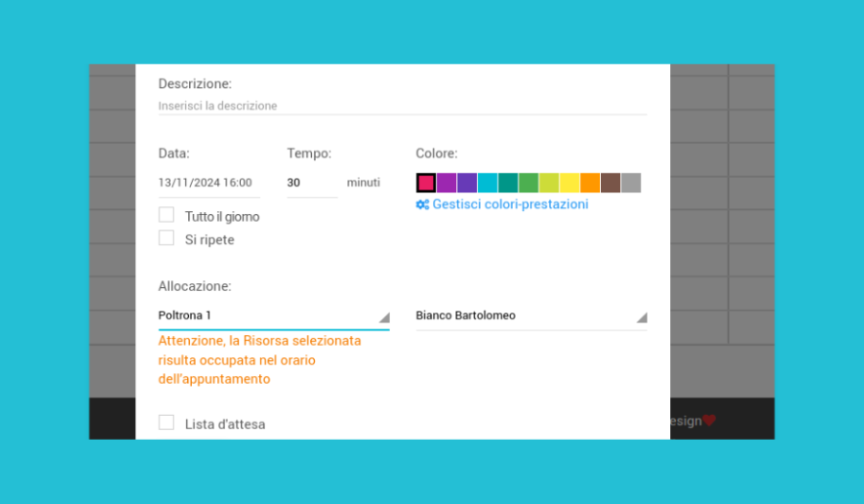Click the Colore label
This screenshot has width=864, height=504.
point(437,154)
